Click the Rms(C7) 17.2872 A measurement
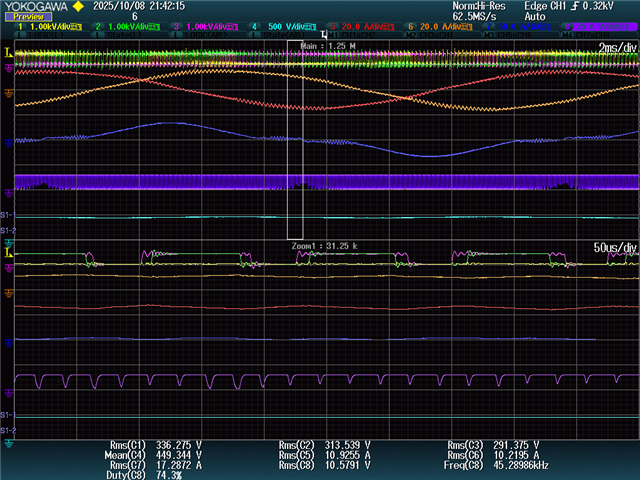Image resolution: width=640 pixels, height=480 pixels. pos(156,465)
